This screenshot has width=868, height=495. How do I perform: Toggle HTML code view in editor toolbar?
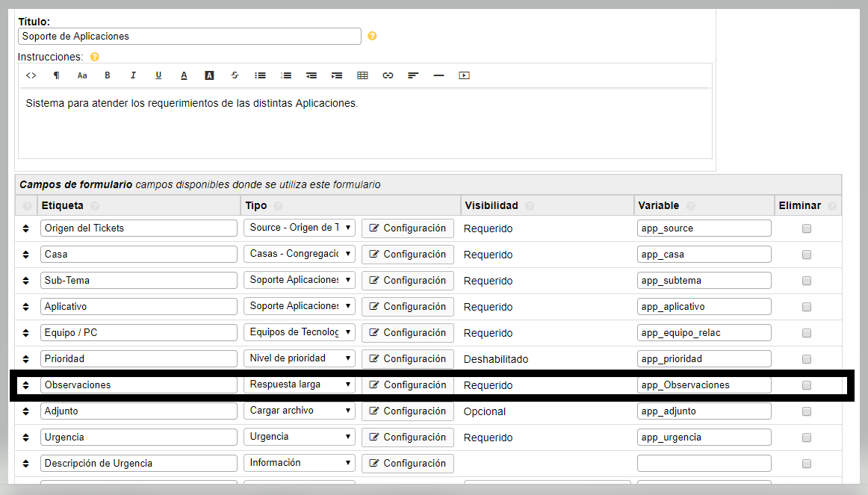click(31, 75)
